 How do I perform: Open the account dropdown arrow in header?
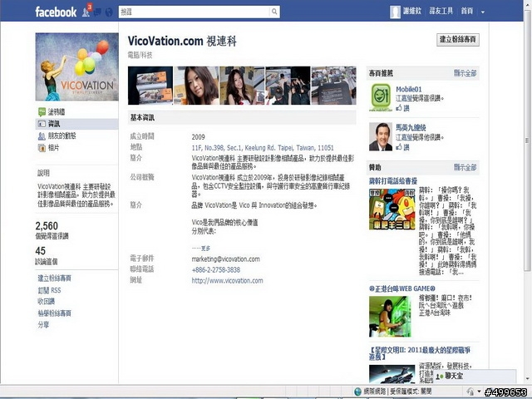(483, 12)
